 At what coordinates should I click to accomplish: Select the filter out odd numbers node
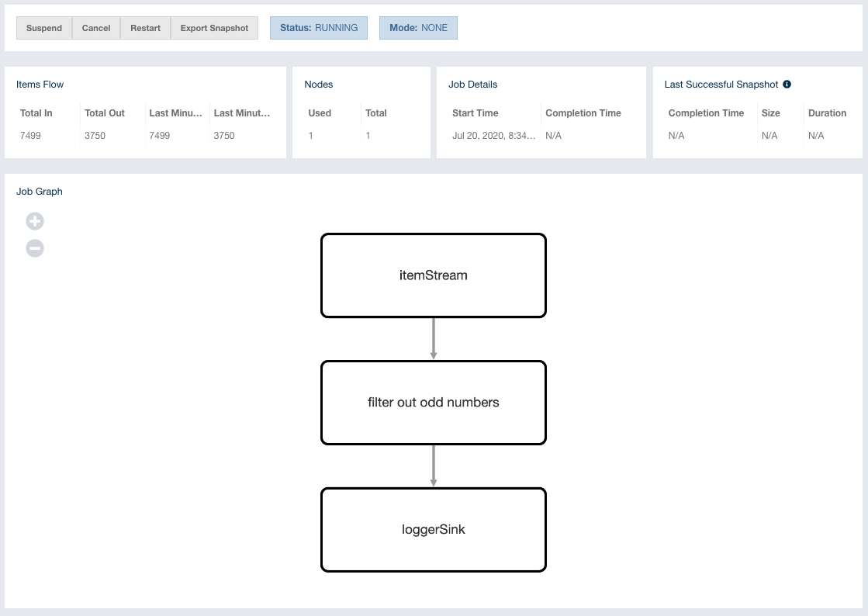(x=433, y=403)
